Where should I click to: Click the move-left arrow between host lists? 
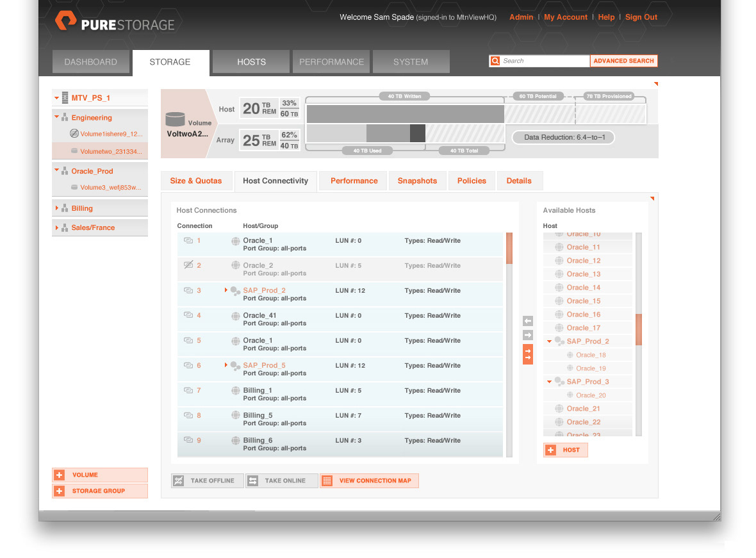point(528,321)
